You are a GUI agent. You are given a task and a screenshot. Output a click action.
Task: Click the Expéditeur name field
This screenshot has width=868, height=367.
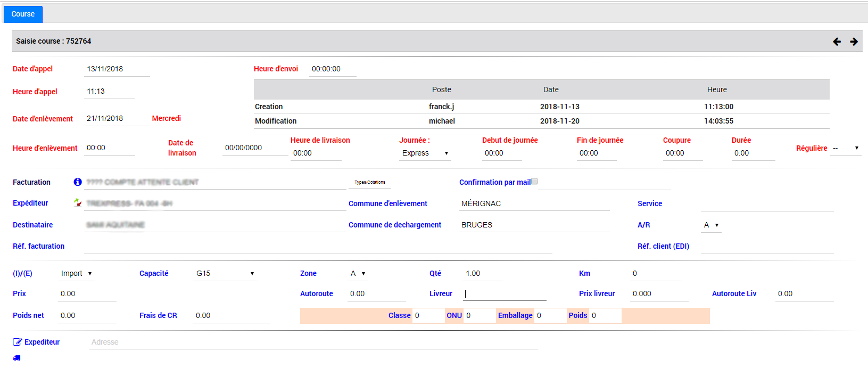coord(215,203)
